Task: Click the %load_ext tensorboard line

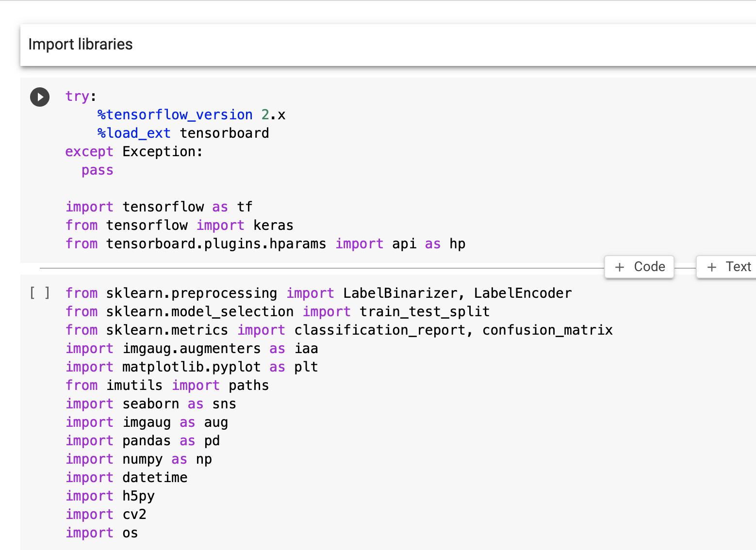Action: 183,133
